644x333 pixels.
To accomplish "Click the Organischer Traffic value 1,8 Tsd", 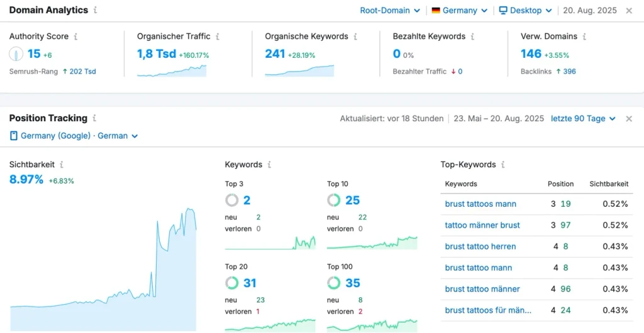I will (157, 54).
